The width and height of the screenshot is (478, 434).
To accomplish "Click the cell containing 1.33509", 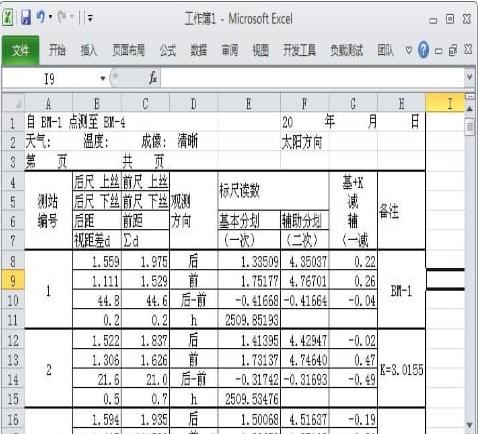I will pyautogui.click(x=249, y=261).
